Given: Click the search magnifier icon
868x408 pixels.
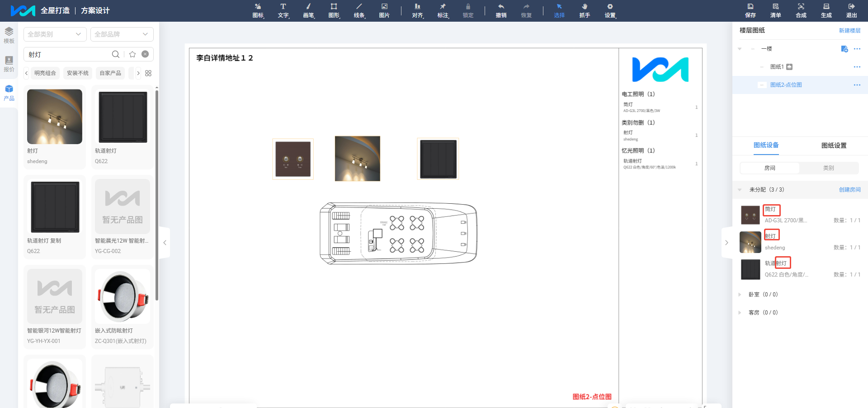Looking at the screenshot, I should coord(116,54).
